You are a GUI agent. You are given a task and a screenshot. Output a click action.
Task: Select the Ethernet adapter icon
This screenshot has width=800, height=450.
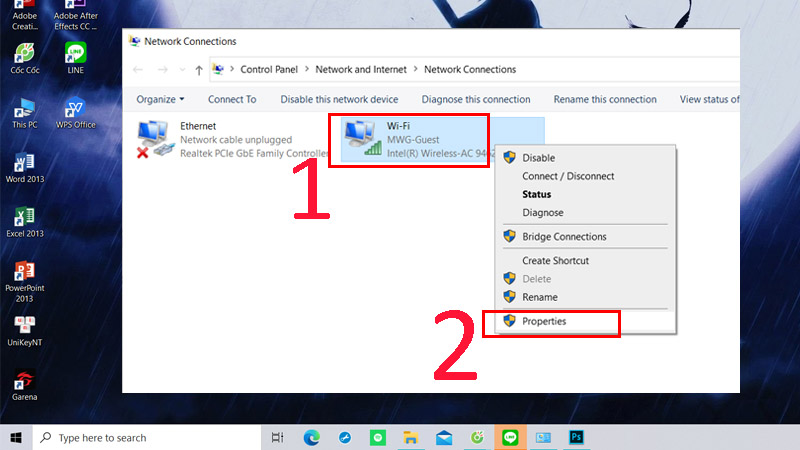click(155, 139)
